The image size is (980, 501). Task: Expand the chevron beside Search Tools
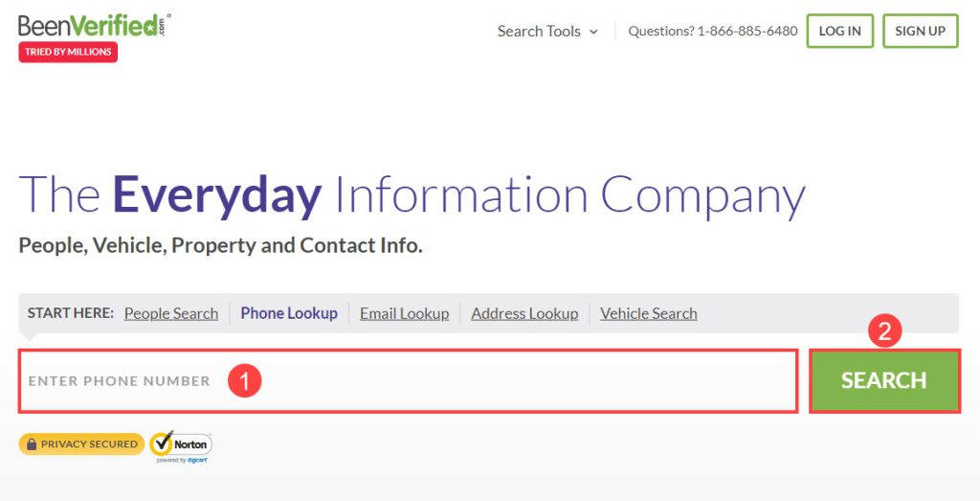pyautogui.click(x=593, y=32)
